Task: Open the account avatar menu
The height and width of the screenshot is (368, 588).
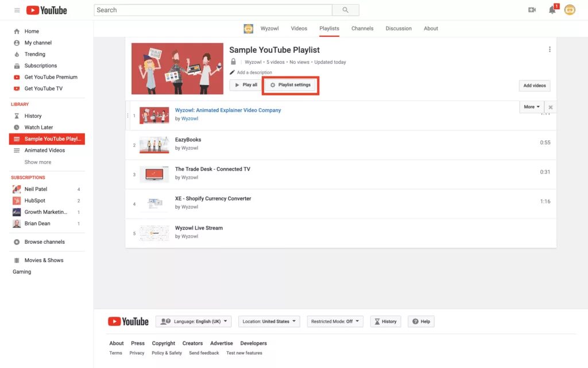Action: (x=570, y=10)
